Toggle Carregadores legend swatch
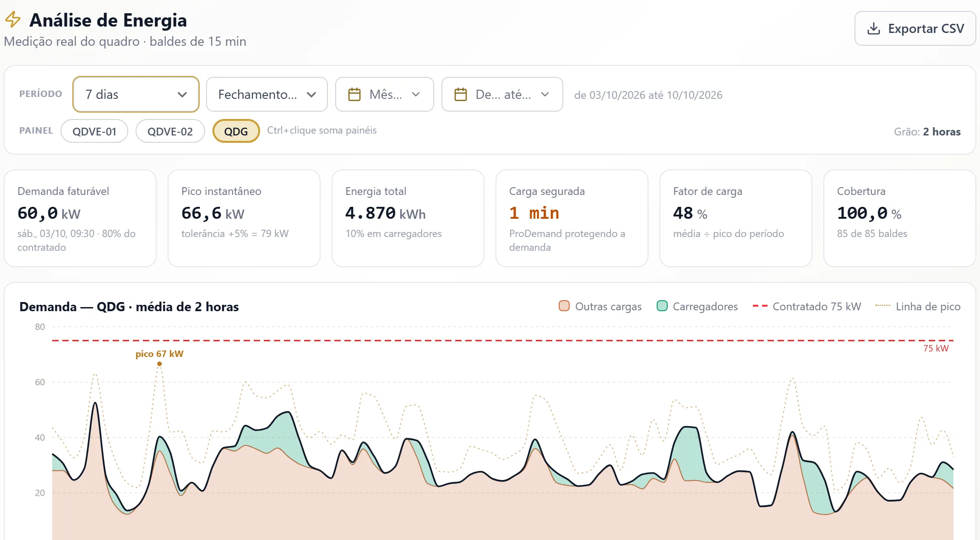Screen dimensions: 980x540 (x=662, y=306)
